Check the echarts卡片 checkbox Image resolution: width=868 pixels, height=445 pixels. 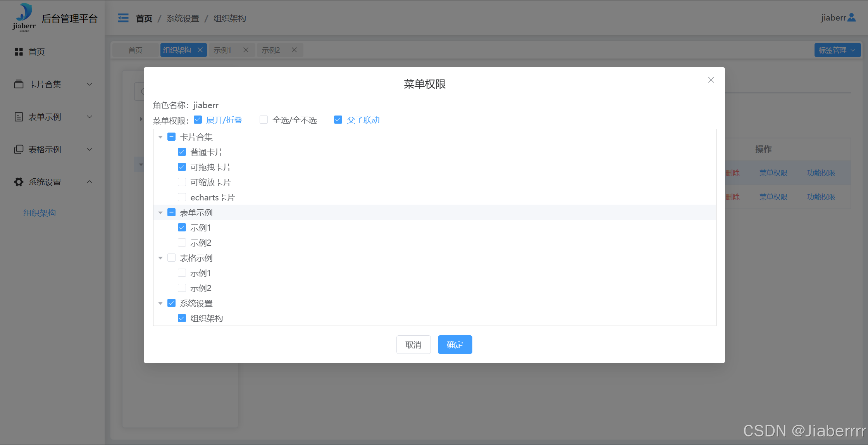pos(182,197)
